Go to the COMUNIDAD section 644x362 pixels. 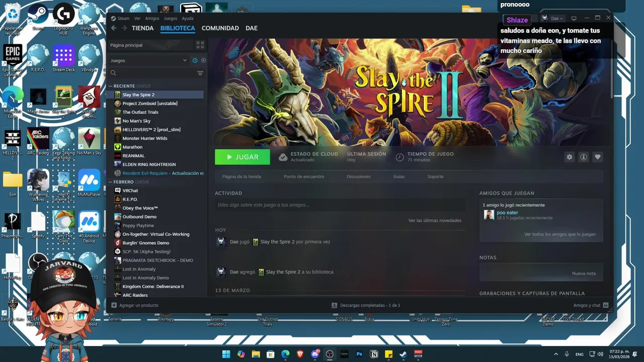pyautogui.click(x=220, y=28)
